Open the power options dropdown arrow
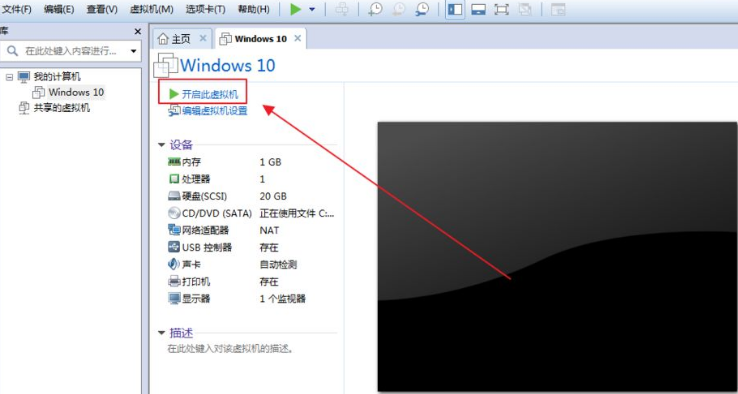 point(312,9)
